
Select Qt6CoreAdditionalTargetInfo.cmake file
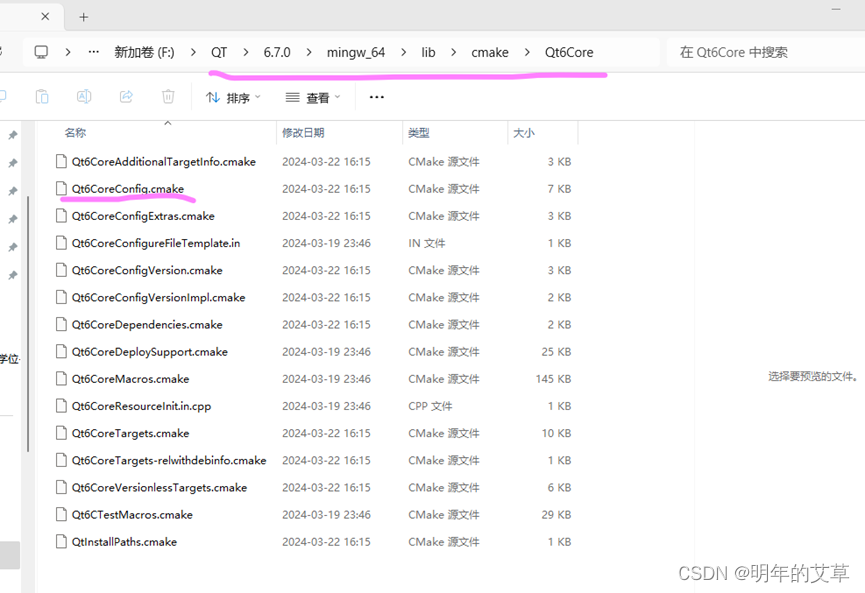(164, 162)
